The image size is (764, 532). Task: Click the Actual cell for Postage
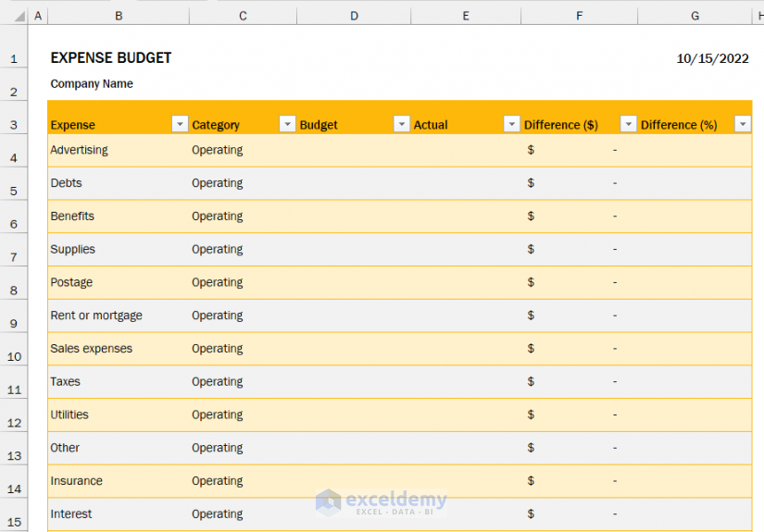click(x=466, y=283)
